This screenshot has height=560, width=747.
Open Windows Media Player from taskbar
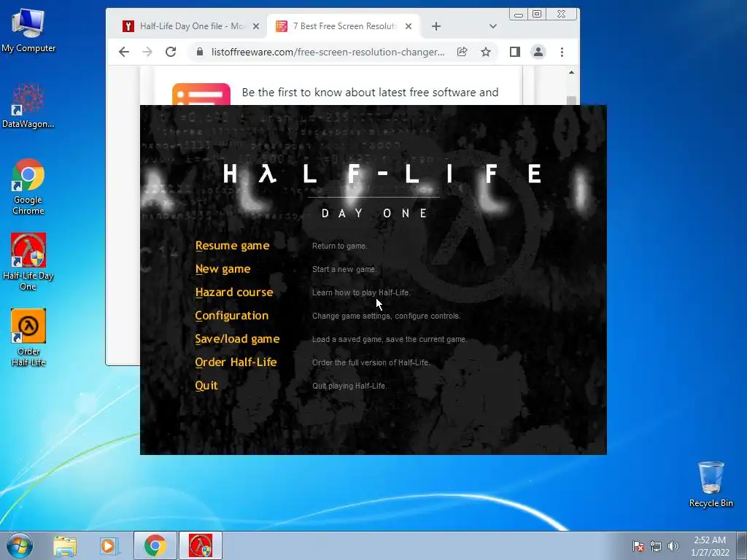(109, 545)
